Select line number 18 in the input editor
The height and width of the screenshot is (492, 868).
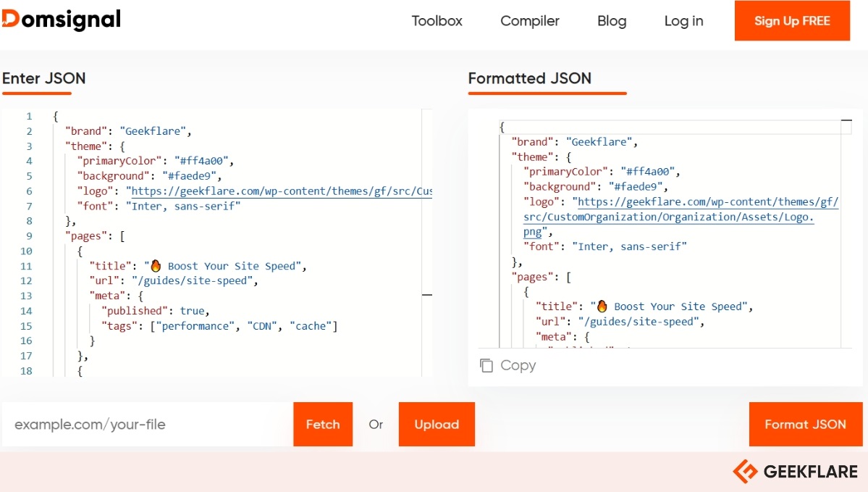[26, 371]
